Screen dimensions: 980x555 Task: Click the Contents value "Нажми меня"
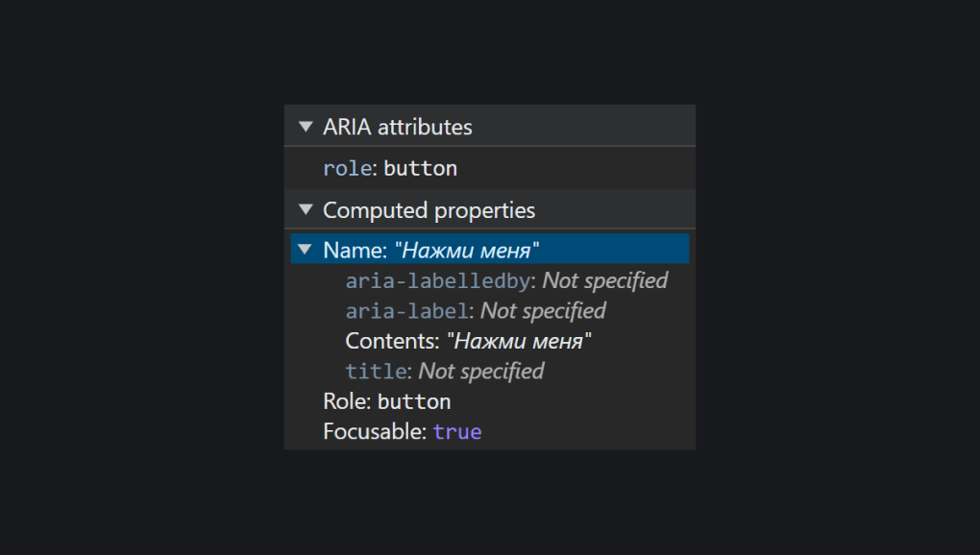(x=520, y=341)
